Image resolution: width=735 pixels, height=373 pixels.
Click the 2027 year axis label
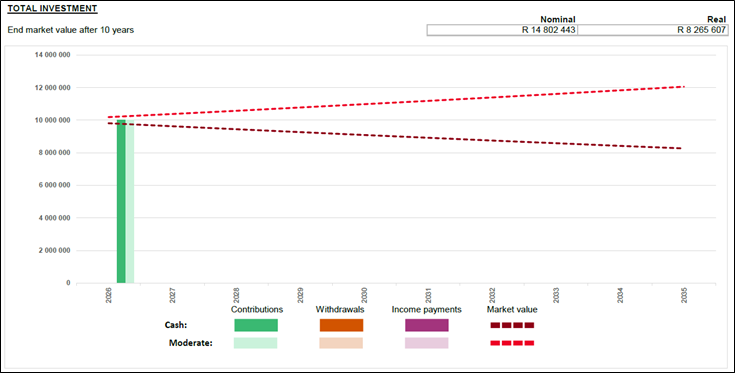pyautogui.click(x=172, y=295)
